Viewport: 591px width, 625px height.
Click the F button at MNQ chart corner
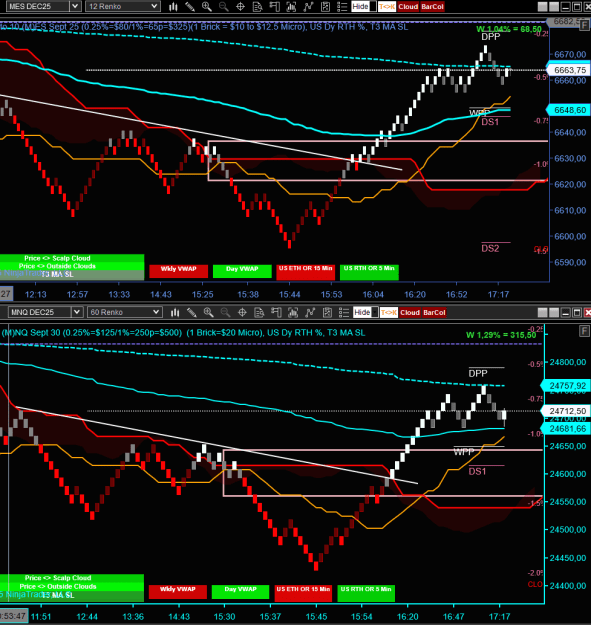tap(584, 330)
